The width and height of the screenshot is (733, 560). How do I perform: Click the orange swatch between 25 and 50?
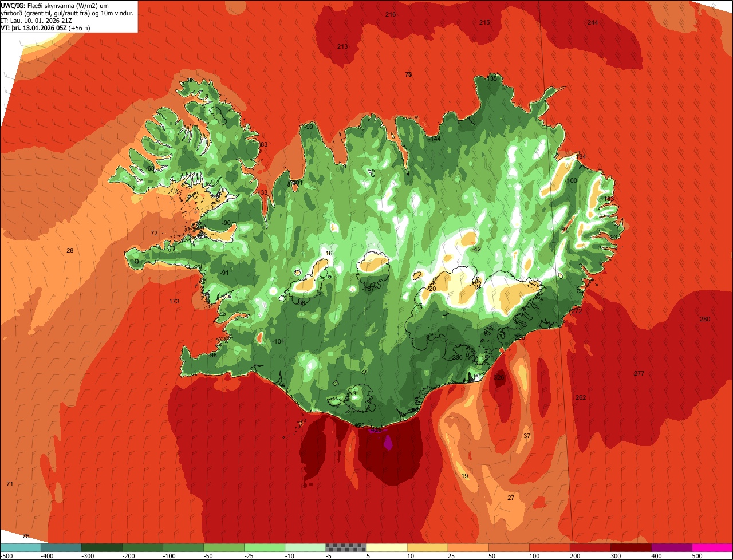click(468, 547)
